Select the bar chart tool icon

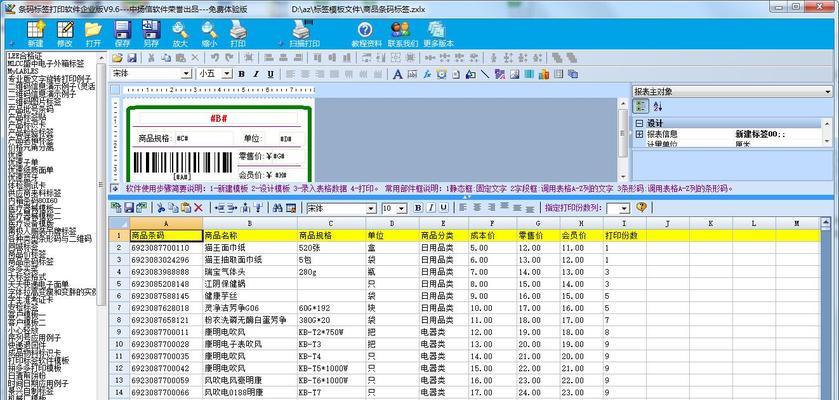point(544,74)
